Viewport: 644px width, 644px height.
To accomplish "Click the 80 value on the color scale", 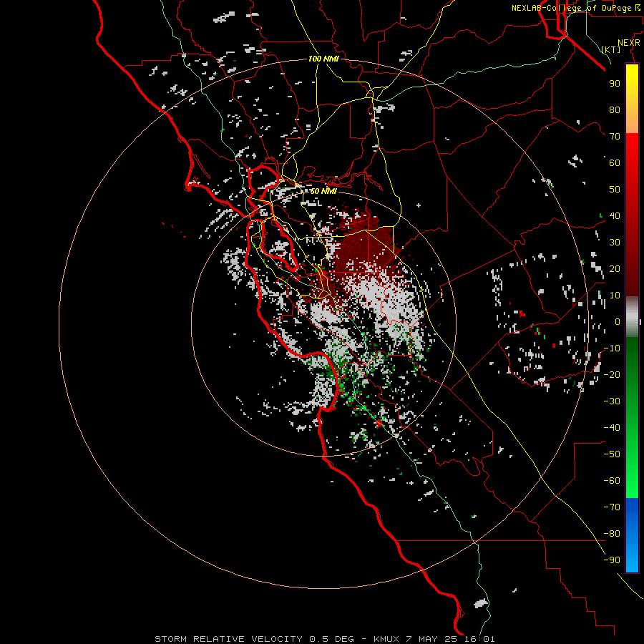I will [x=615, y=110].
